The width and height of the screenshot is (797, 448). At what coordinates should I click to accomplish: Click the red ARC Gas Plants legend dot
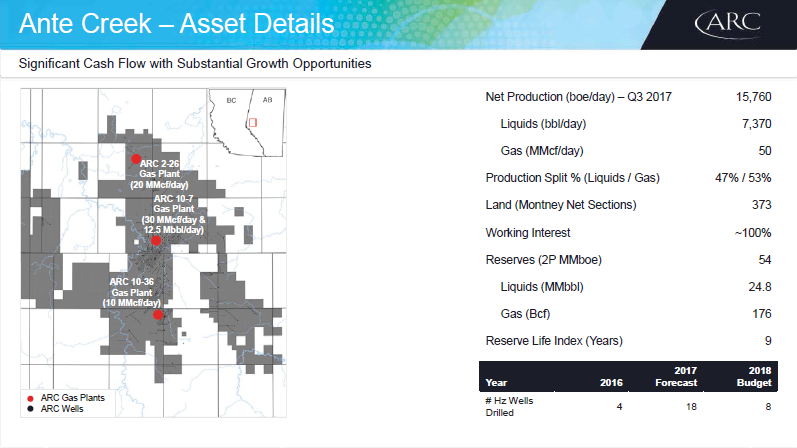click(30, 398)
